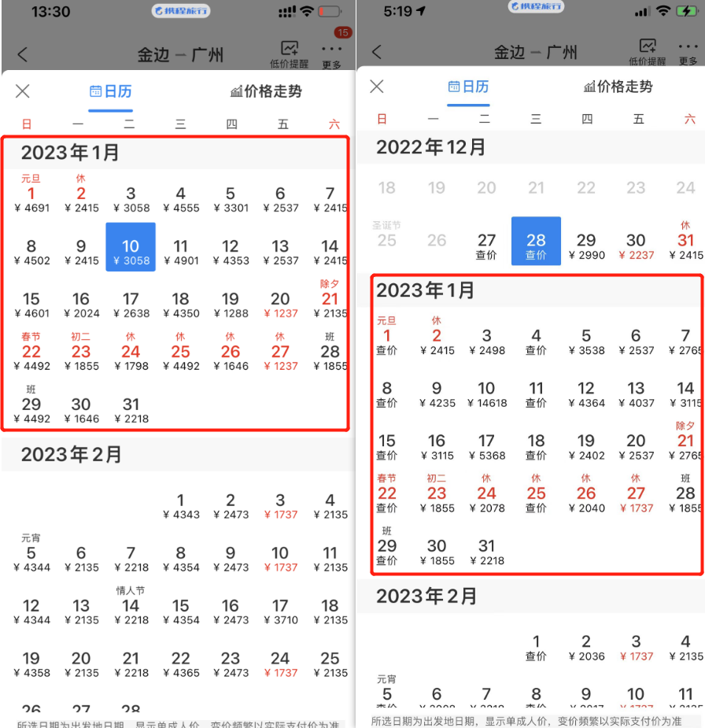
Task: Tap January 1 查价 in right calendar
Action: pyautogui.click(x=386, y=336)
